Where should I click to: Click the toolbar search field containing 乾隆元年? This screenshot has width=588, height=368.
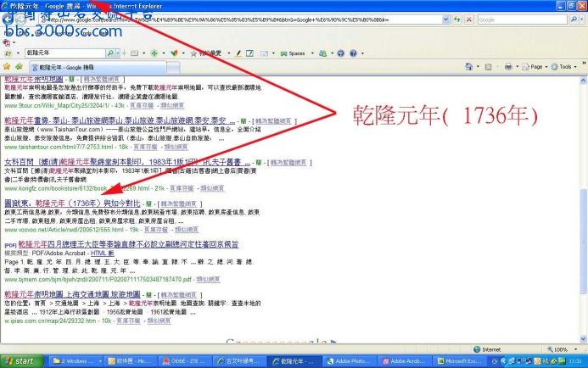tap(65, 53)
